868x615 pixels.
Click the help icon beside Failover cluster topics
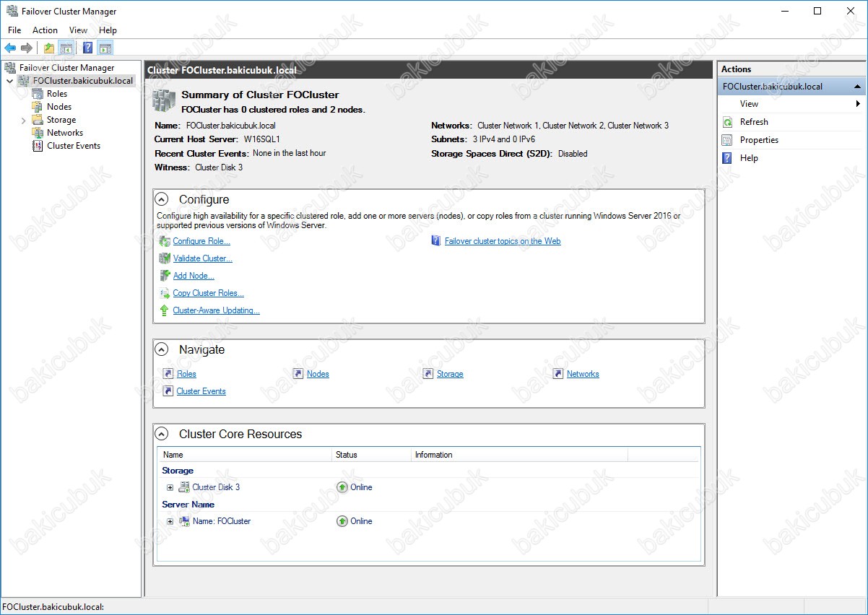(436, 241)
